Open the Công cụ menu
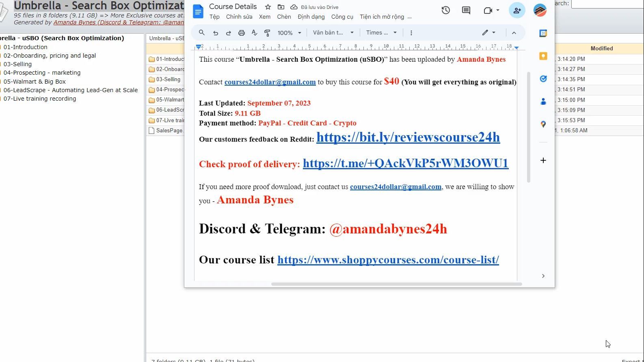 342,17
